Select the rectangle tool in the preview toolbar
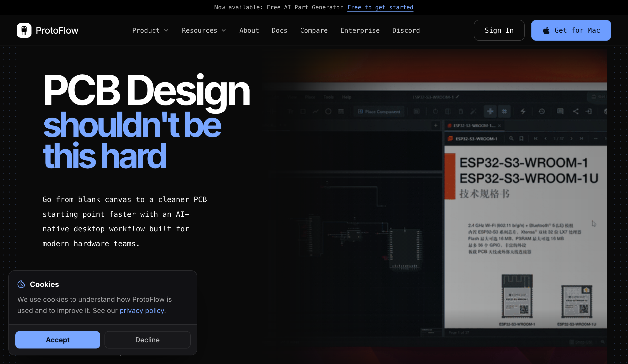628x364 pixels. [303, 111]
